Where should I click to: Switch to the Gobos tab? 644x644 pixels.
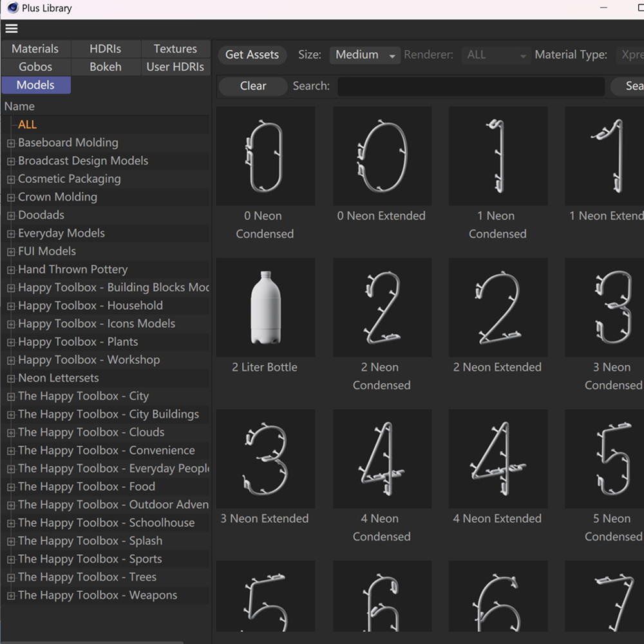tap(35, 67)
